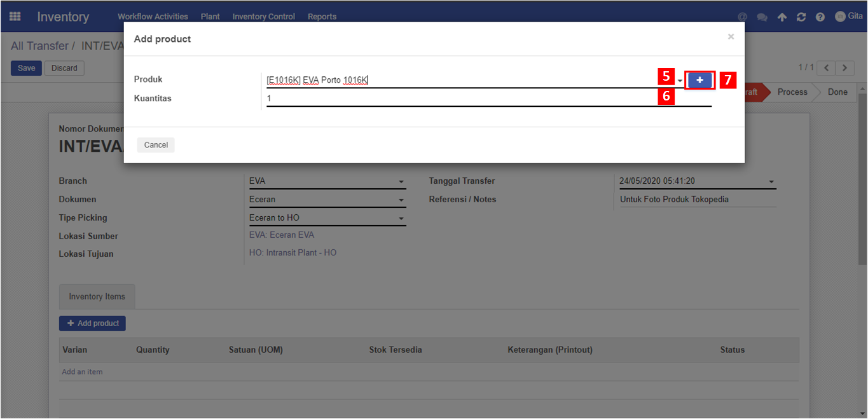The image size is (868, 419).
Task: Open the help question mark icon
Action: point(820,17)
